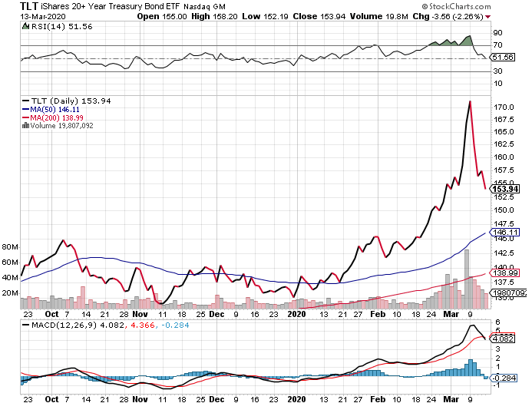Viewport: 532px width, 403px height.
Task: Click the MA(50) 146.11 legend text
Action: (x=55, y=109)
